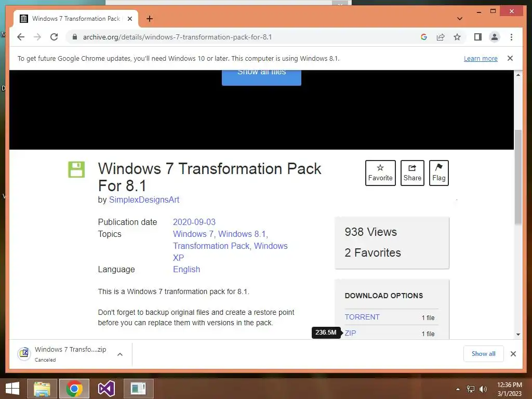
Task: Click Show all downloads button
Action: coord(483,353)
